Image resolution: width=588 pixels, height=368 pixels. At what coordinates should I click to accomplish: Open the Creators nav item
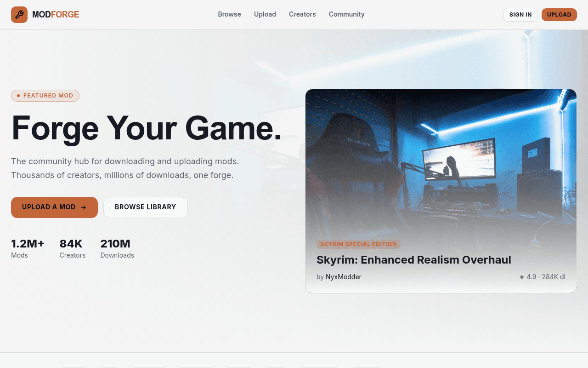tap(302, 14)
